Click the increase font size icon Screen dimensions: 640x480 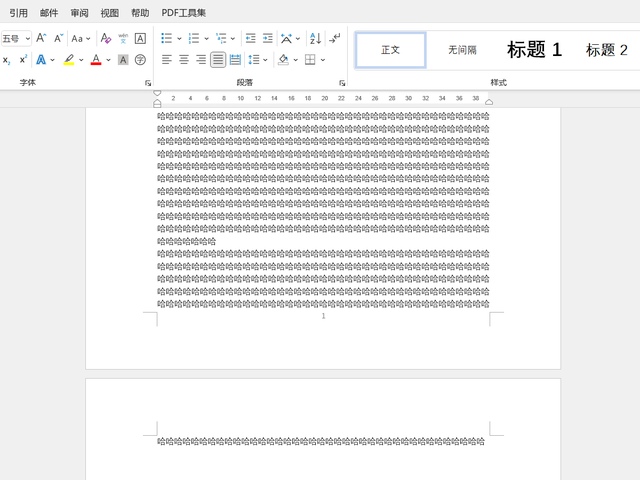(x=41, y=38)
